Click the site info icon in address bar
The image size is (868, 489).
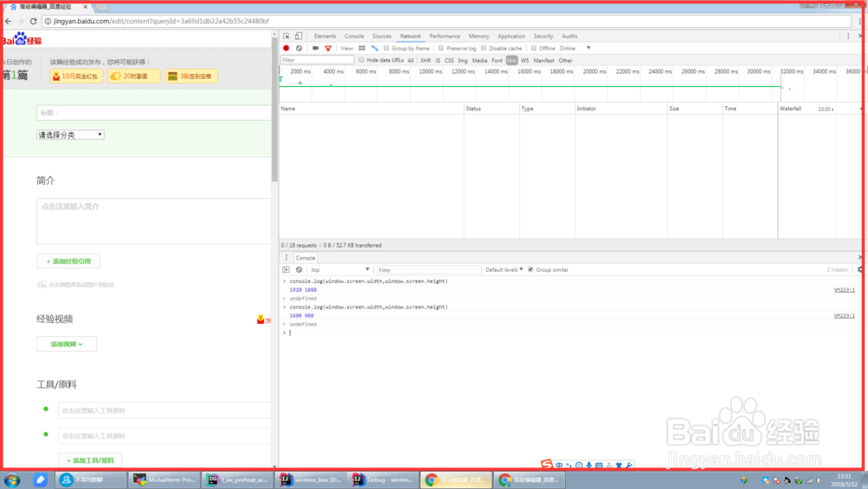[x=48, y=21]
